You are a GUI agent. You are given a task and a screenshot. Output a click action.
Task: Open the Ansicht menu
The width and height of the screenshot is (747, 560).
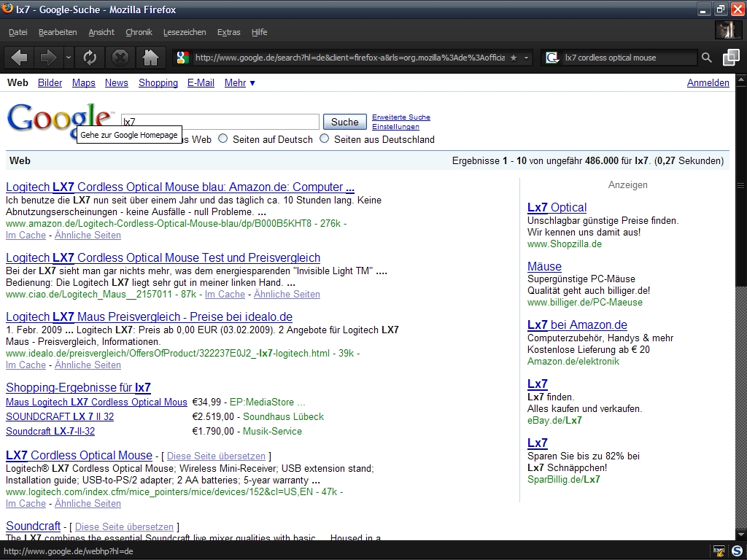pyautogui.click(x=101, y=32)
